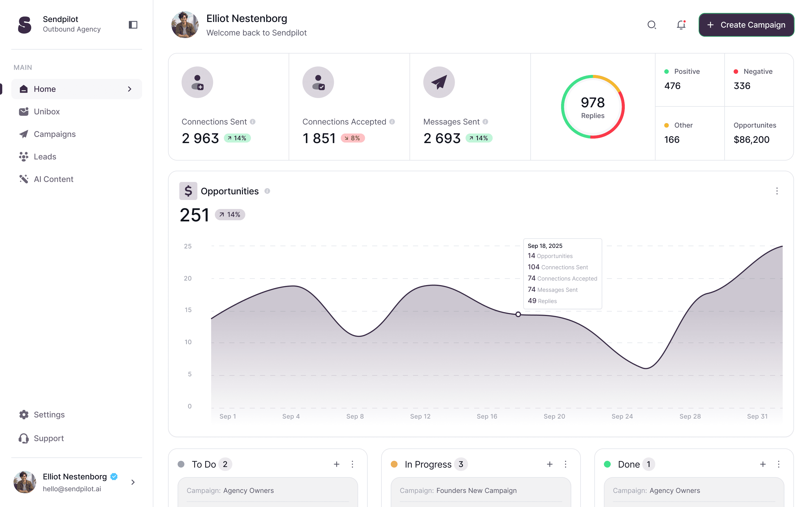Image resolution: width=812 pixels, height=507 pixels.
Task: Expand the Home menu item chevron
Action: [129, 89]
